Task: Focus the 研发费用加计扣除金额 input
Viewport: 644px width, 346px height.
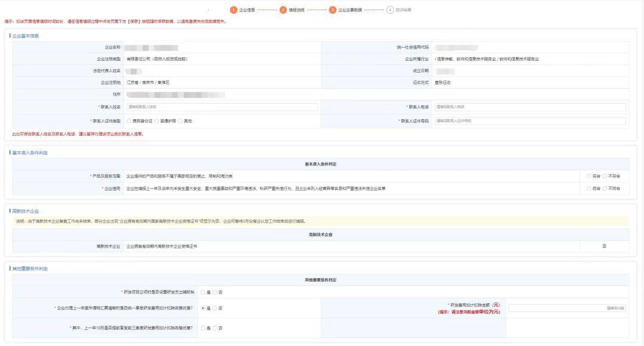Action: (x=566, y=308)
